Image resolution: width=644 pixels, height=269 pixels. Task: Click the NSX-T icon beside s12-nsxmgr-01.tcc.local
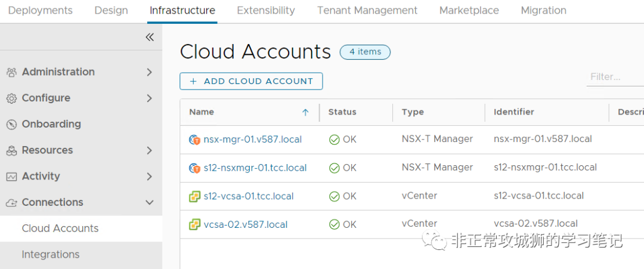(194, 168)
